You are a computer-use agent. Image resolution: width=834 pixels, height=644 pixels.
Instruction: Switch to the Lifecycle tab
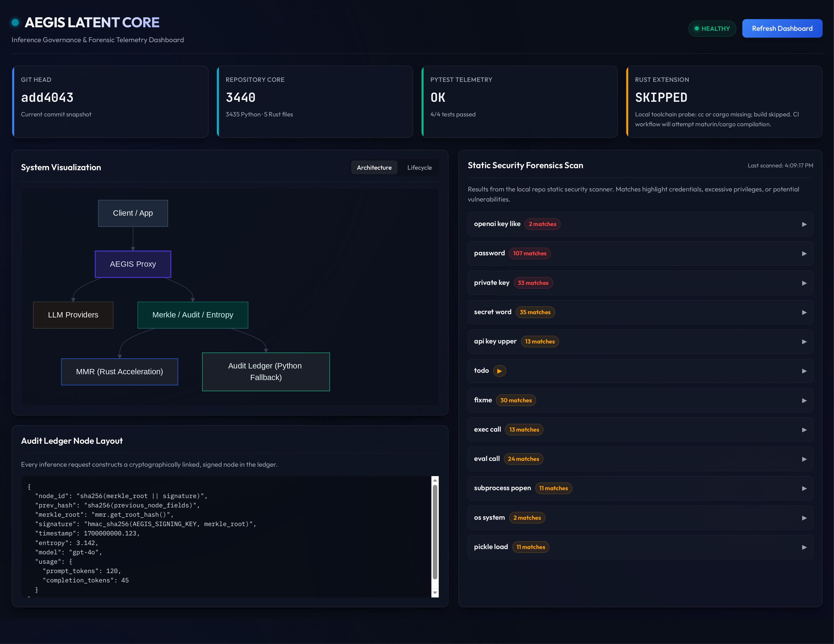[x=419, y=167]
